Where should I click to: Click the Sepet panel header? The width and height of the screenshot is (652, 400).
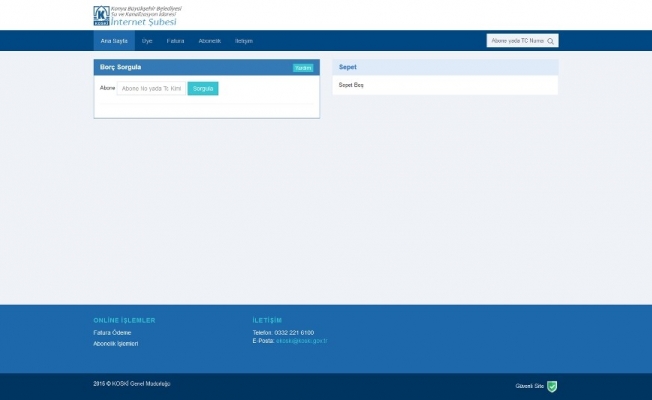pos(445,67)
